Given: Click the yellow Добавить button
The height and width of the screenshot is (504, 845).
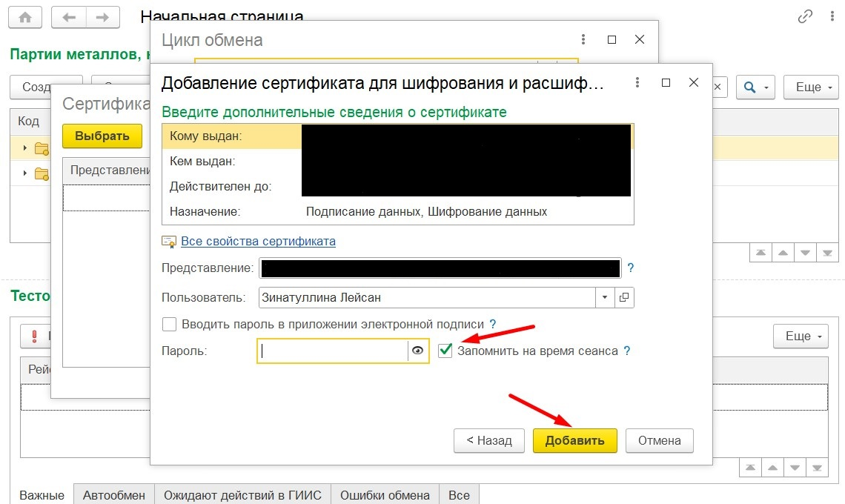Looking at the screenshot, I should coord(574,440).
